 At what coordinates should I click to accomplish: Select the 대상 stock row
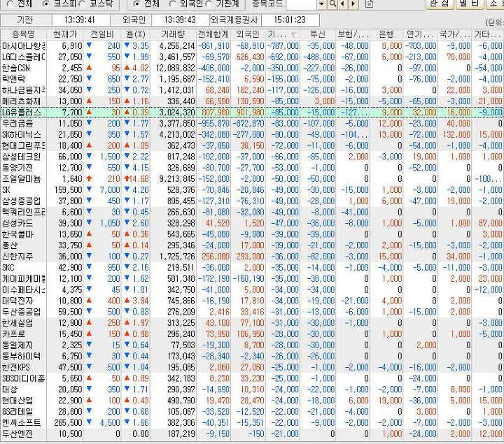(x=252, y=389)
